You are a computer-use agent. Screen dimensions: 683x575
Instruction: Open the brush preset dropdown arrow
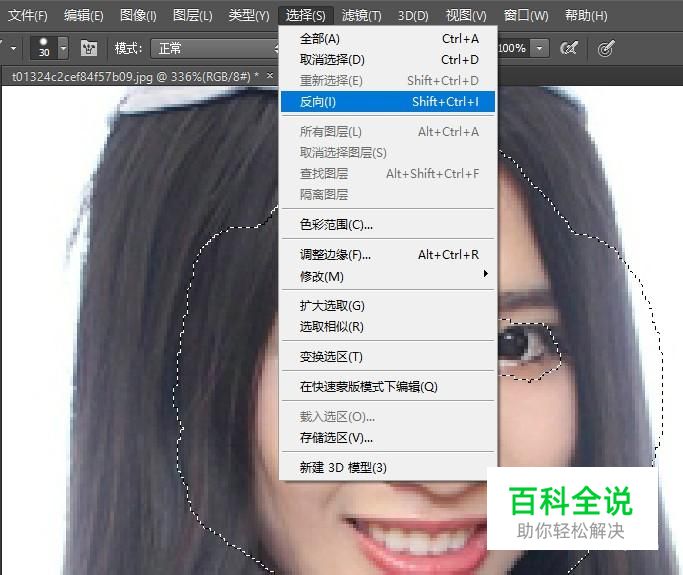pos(64,48)
